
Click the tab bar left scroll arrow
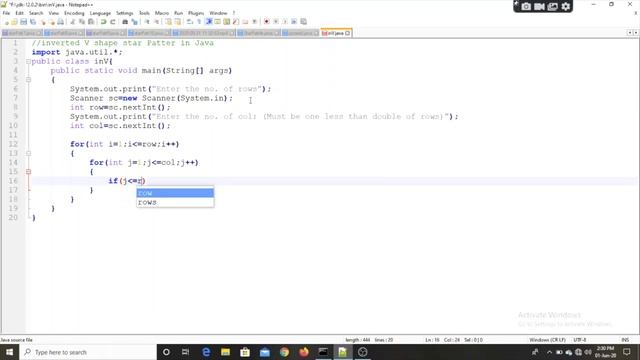click(630, 33)
